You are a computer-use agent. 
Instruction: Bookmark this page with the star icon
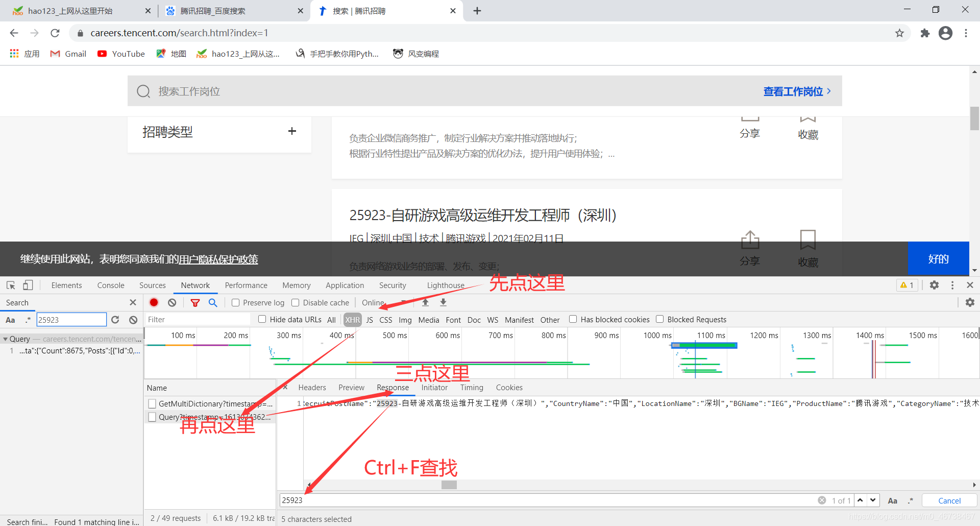click(x=899, y=33)
